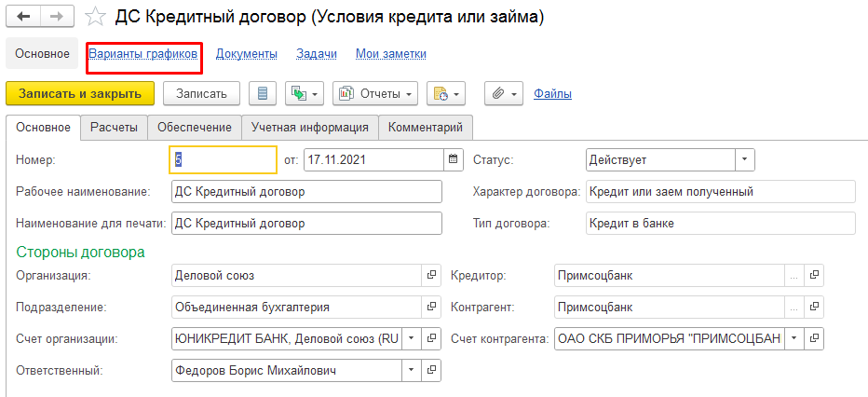Expand the Счет организации dropdown

(411, 337)
